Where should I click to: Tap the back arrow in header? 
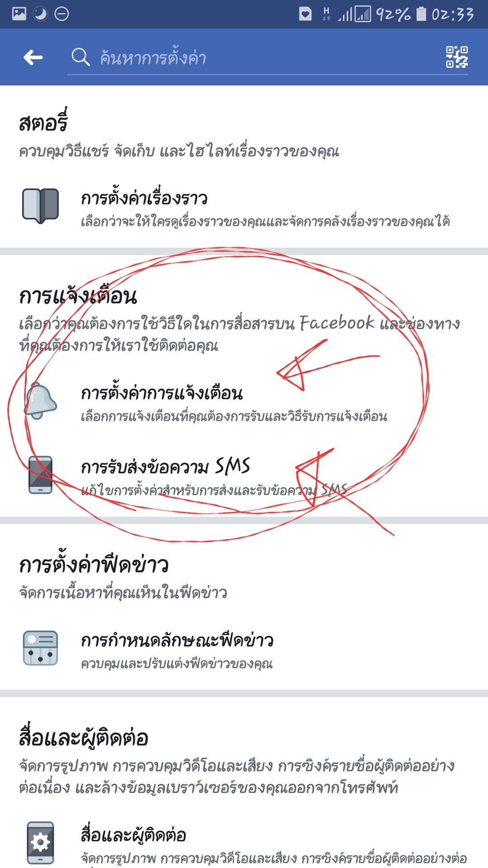pos(33,57)
